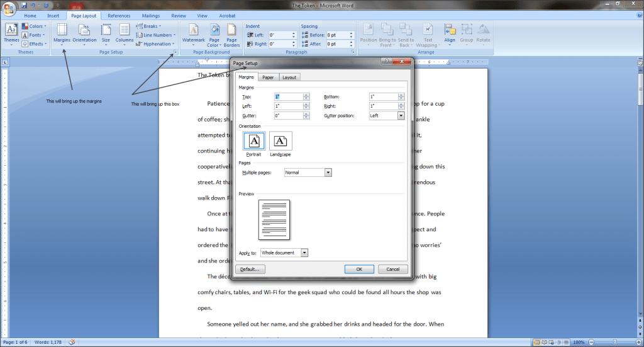Click the Top margin input field
This screenshot has width=644, height=347.
pos(289,97)
